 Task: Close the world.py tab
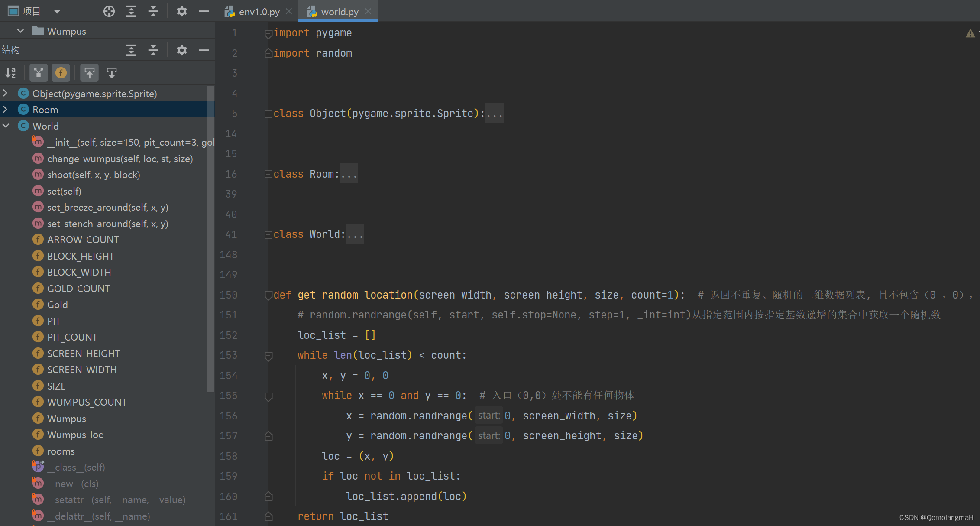(368, 11)
